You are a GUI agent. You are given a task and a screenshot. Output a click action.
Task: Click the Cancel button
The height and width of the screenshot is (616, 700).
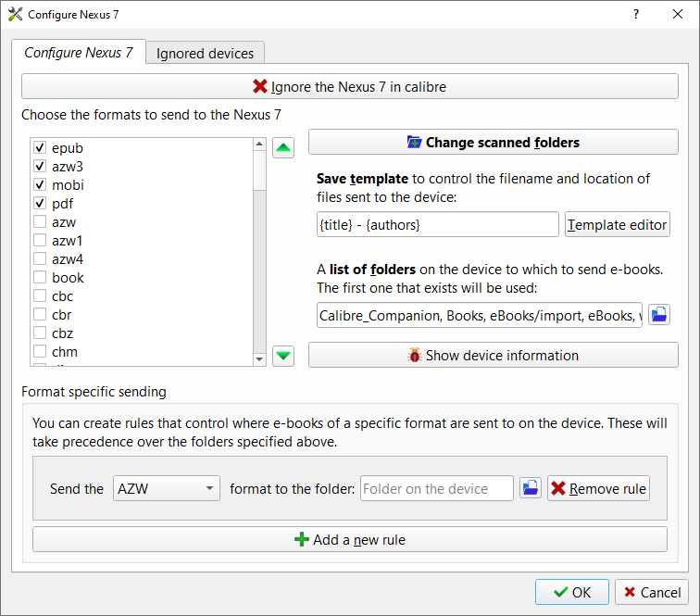(x=651, y=592)
